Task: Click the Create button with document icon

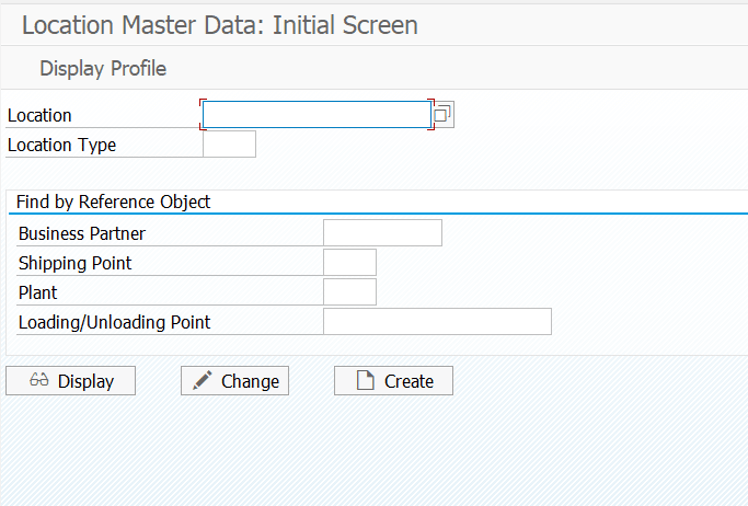Action: coord(394,381)
